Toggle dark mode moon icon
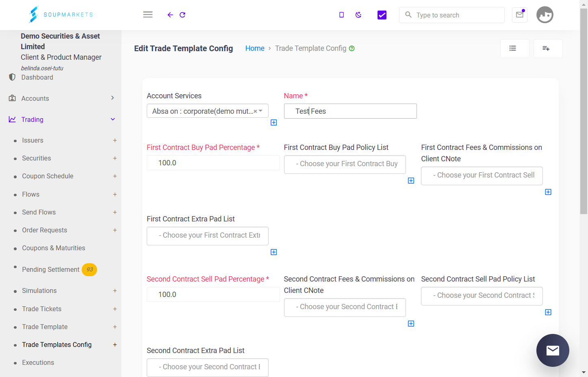 click(x=358, y=15)
